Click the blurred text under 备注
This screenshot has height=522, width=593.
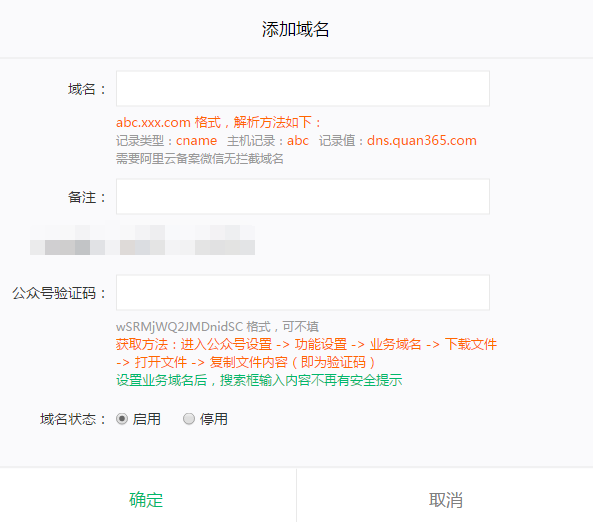click(142, 240)
